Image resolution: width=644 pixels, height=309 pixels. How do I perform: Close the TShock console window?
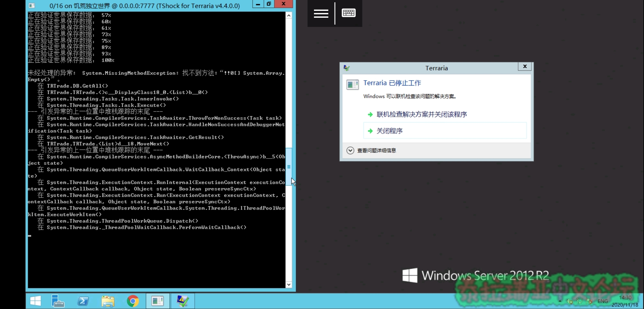pyautogui.click(x=284, y=4)
